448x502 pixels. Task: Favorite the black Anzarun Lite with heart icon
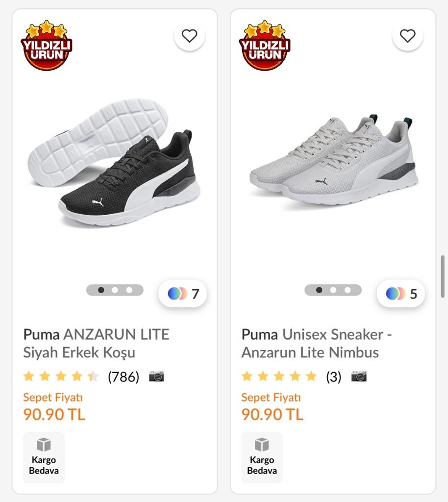click(x=189, y=36)
